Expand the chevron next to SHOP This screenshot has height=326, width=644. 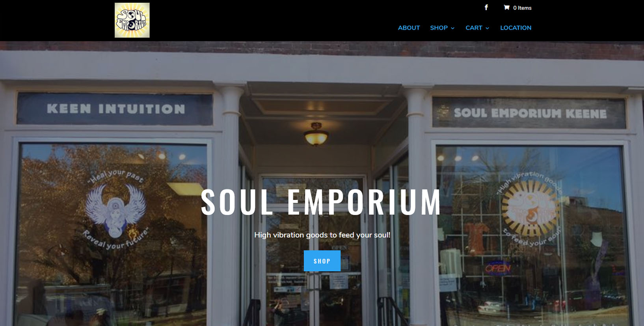pos(452,28)
